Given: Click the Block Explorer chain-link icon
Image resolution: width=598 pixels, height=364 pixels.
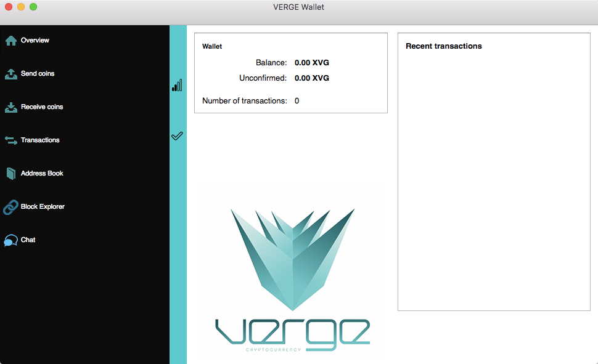Looking at the screenshot, I should pos(10,207).
